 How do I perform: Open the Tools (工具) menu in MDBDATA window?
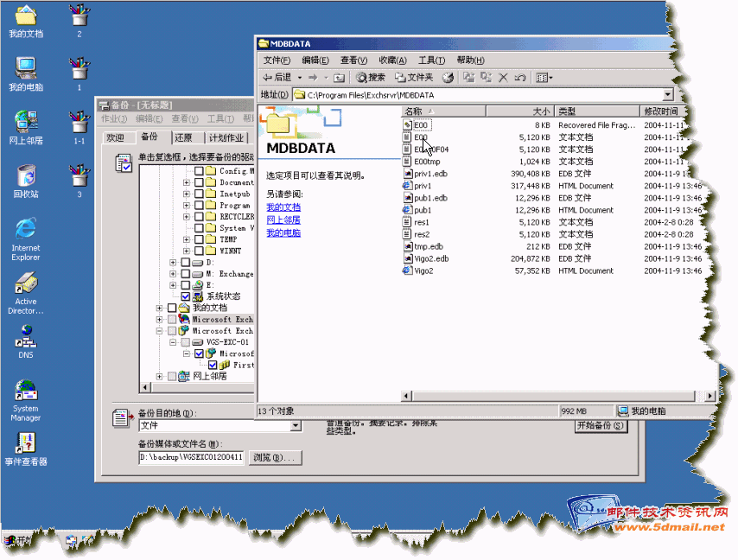(x=431, y=60)
